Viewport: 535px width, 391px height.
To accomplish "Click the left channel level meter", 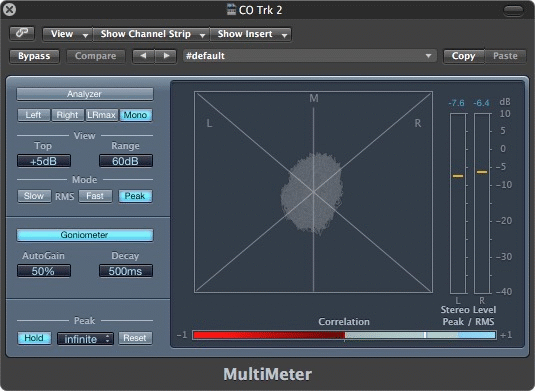I will 458,204.
